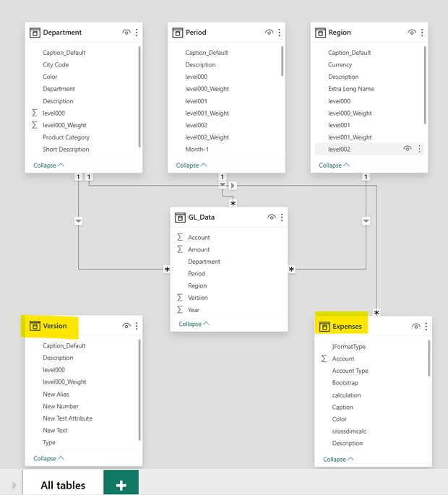Collapse the Expenses table field list
Image resolution: width=448 pixels, height=495 pixels.
click(x=338, y=459)
